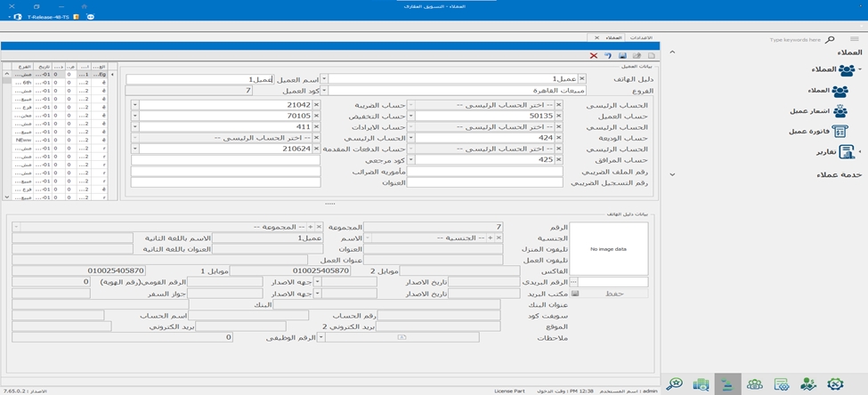
Task: Click the red delete X toolbar icon
Action: pyautogui.click(x=594, y=56)
